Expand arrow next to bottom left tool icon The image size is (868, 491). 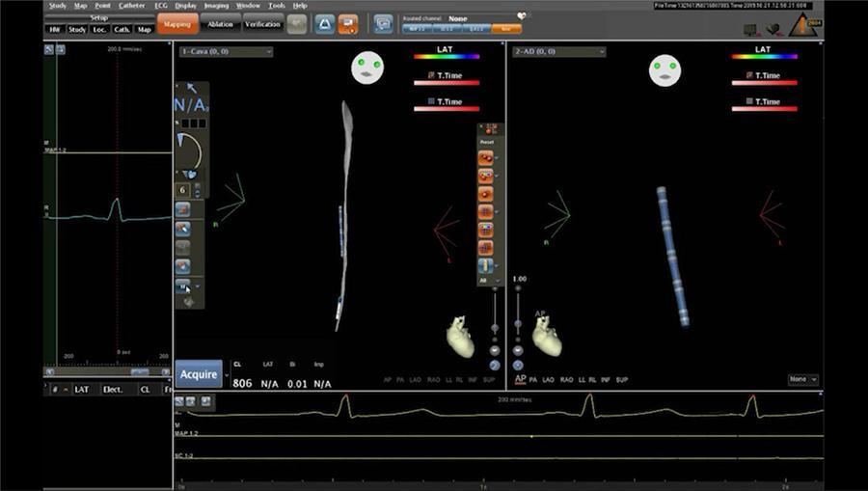pos(198,286)
